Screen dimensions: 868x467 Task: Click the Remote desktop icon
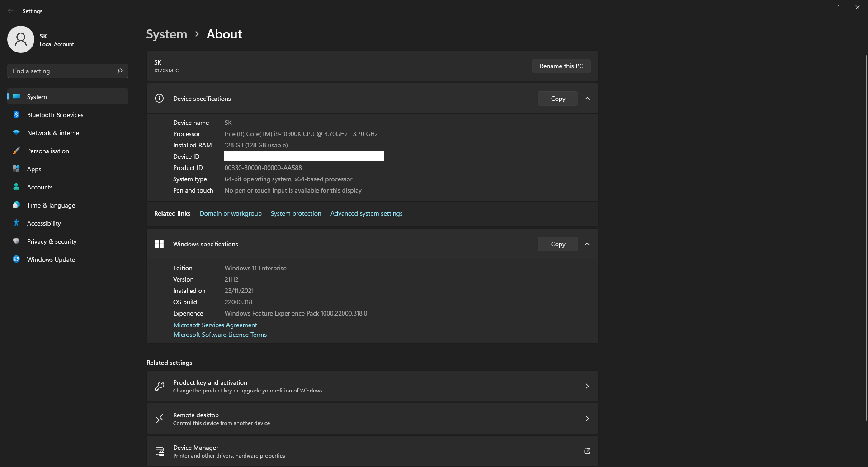click(x=159, y=419)
